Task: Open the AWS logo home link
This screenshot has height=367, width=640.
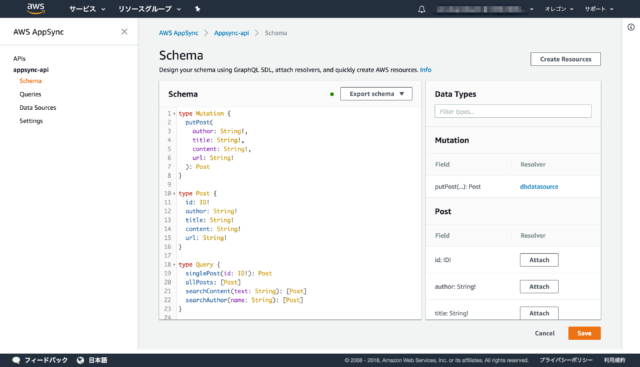Action: 36,9
